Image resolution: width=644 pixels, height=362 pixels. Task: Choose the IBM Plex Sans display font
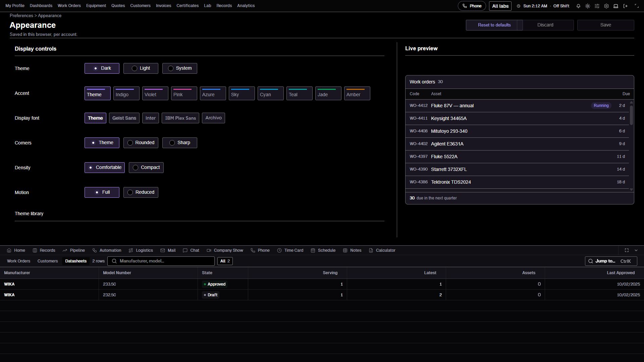point(180,118)
